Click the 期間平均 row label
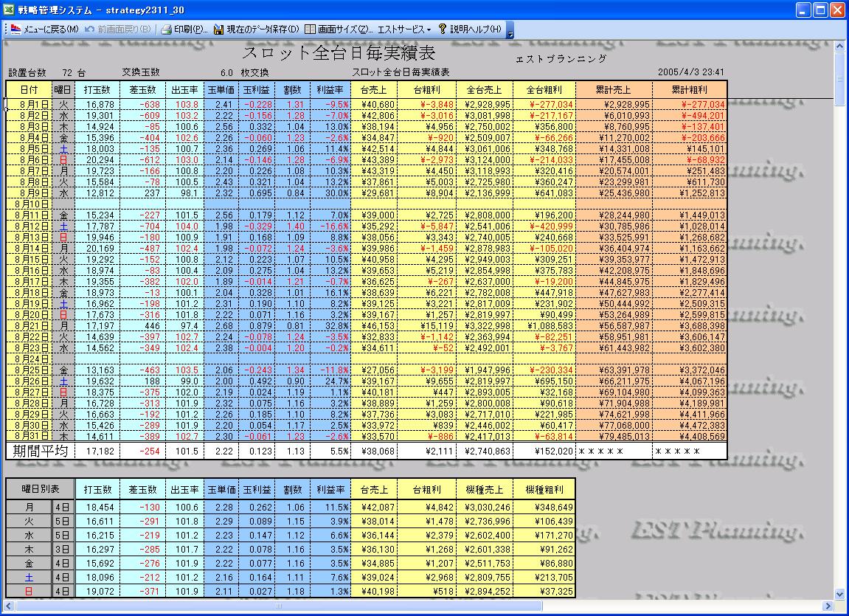This screenshot has width=849, height=616. pos(40,451)
